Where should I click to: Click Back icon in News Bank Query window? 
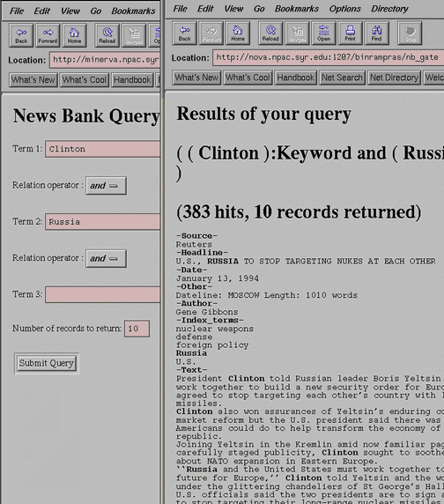(21, 35)
